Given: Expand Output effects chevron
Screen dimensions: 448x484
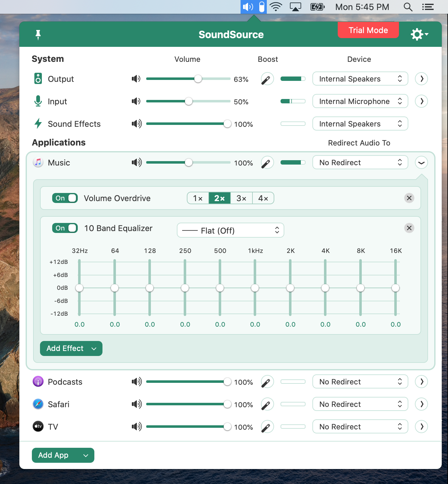Looking at the screenshot, I should tap(421, 79).
